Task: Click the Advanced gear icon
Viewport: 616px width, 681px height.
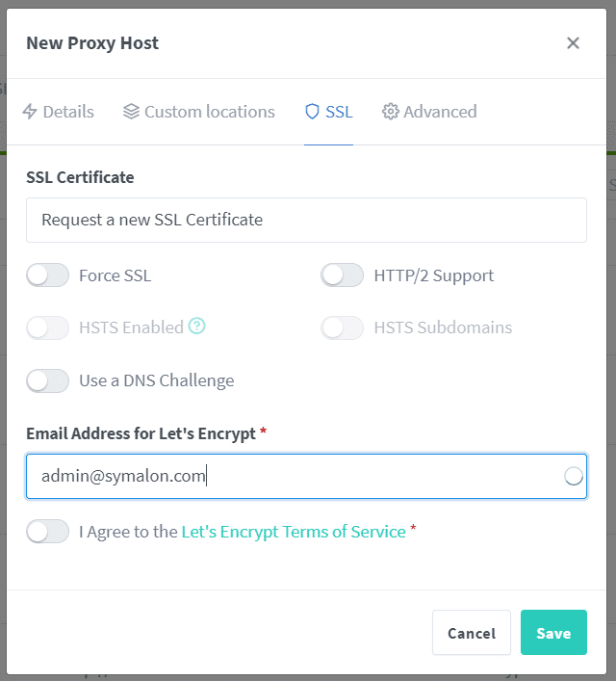Action: [391, 112]
